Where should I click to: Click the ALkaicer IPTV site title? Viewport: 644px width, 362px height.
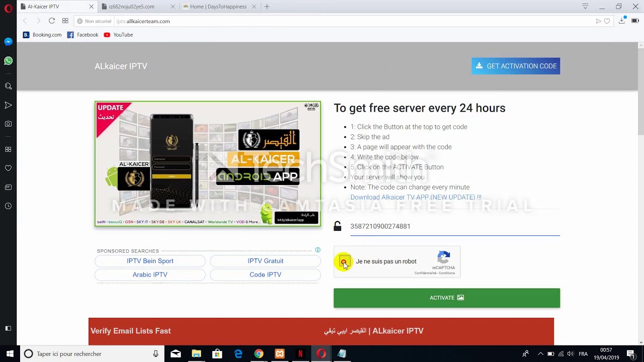click(x=121, y=66)
